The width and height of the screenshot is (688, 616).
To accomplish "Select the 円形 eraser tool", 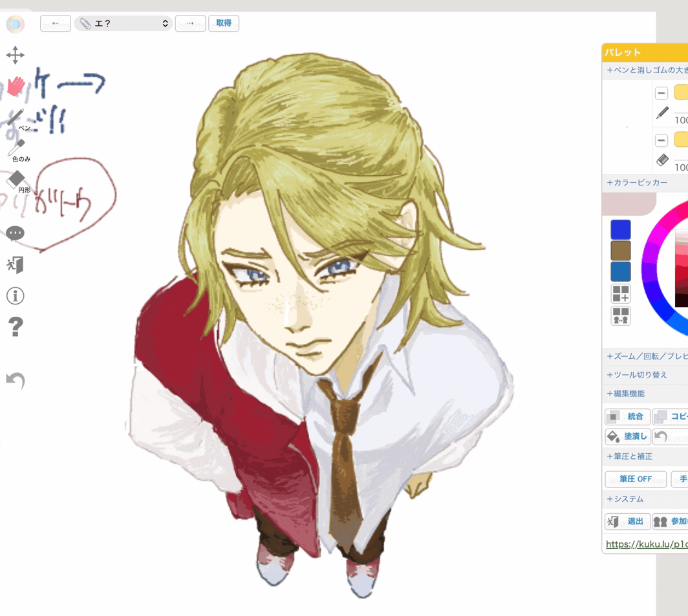I will (17, 181).
